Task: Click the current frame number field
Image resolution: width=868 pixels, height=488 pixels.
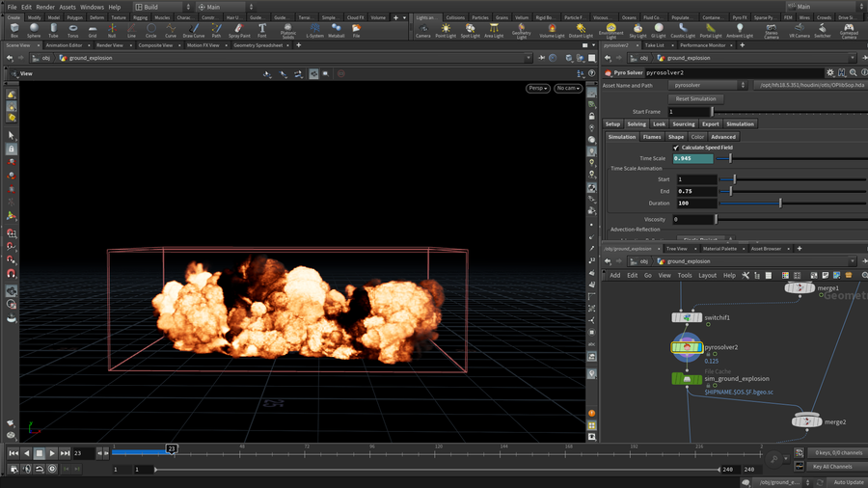Action: pos(83,453)
